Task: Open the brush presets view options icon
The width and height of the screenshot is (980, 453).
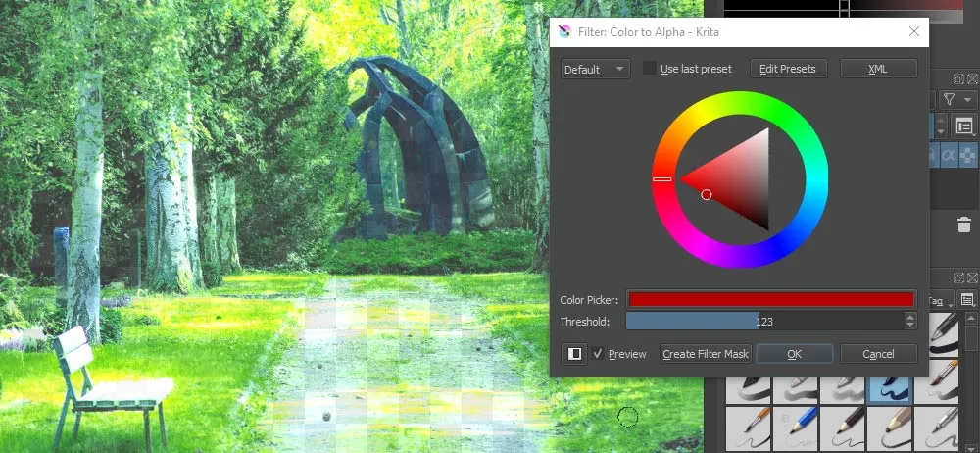Action: [x=967, y=300]
